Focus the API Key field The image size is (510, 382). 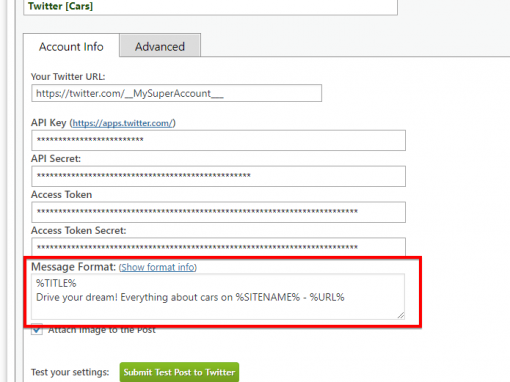tap(218, 140)
